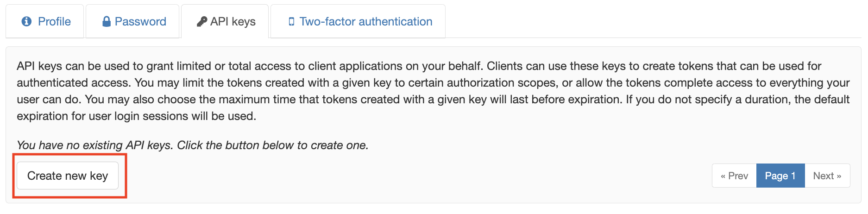Click the text line starting with 'authenticated access'
This screenshot has height=214, width=868.
(433, 83)
